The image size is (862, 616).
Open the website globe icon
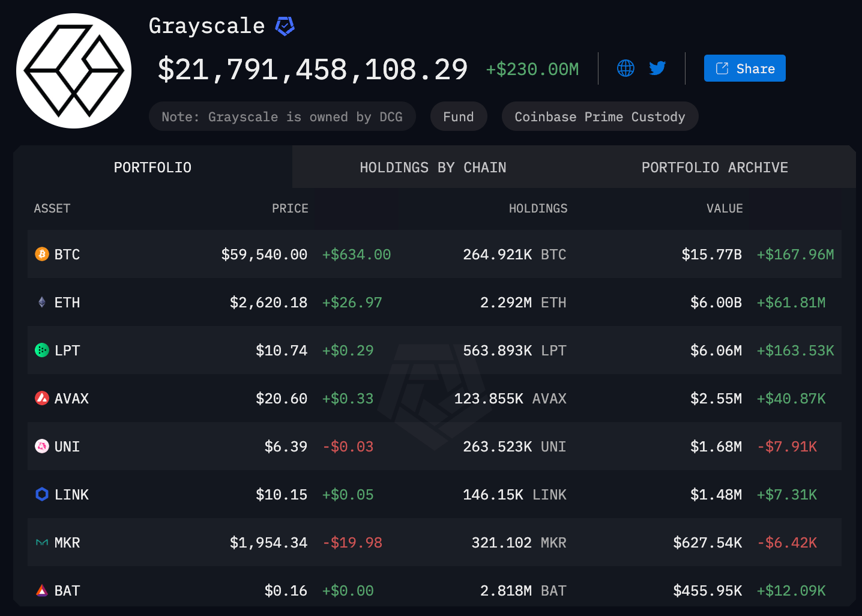625,68
